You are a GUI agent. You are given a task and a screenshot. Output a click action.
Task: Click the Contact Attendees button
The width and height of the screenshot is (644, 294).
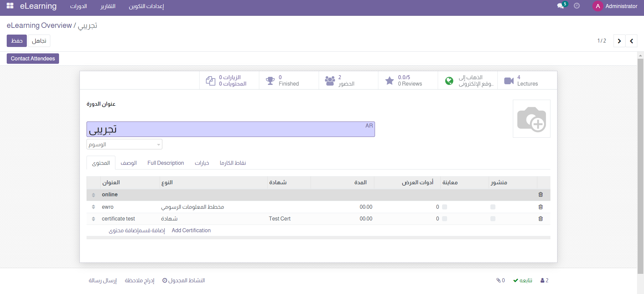coord(33,59)
